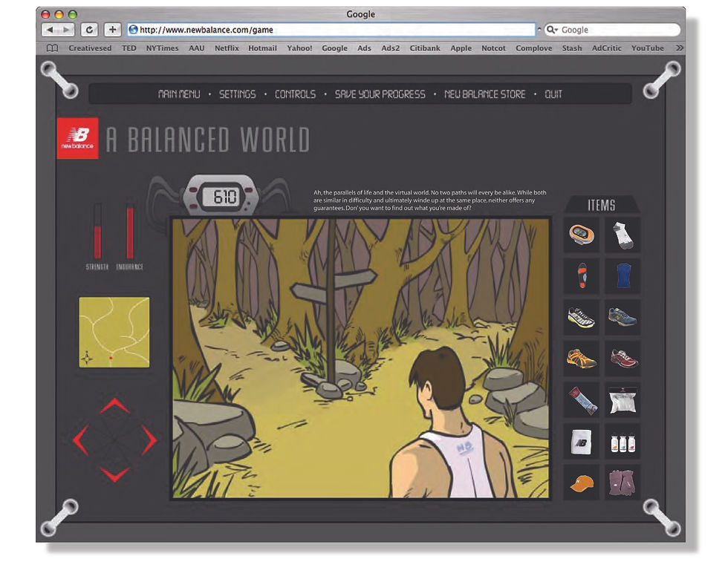This screenshot has width=728, height=562.
Task: Open the Notcot bookmark
Action: pyautogui.click(x=493, y=48)
